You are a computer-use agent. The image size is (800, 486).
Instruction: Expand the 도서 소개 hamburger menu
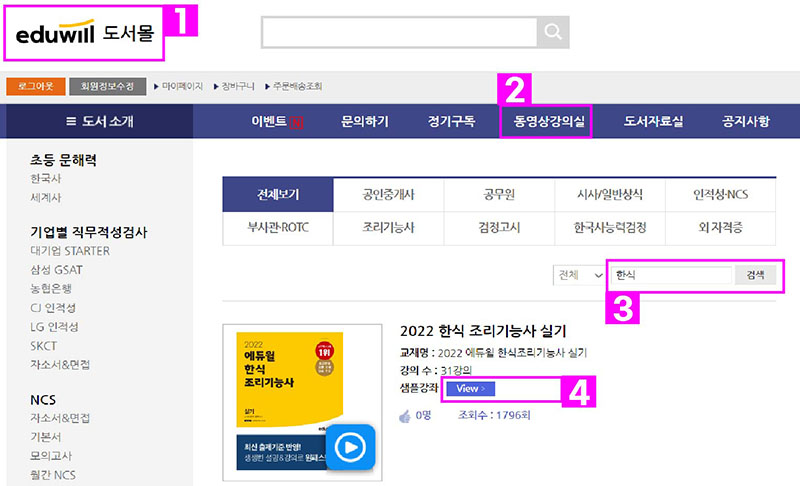[x=99, y=121]
